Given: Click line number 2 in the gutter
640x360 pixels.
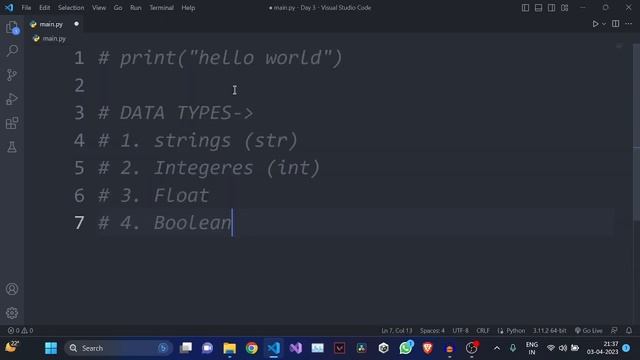Looking at the screenshot, I should 79,85.
